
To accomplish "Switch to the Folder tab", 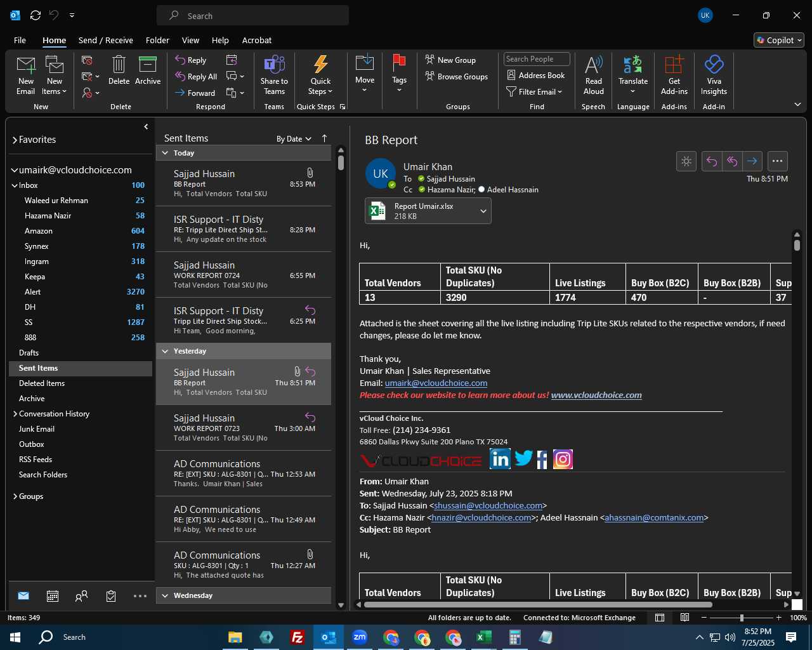I will 157,40.
